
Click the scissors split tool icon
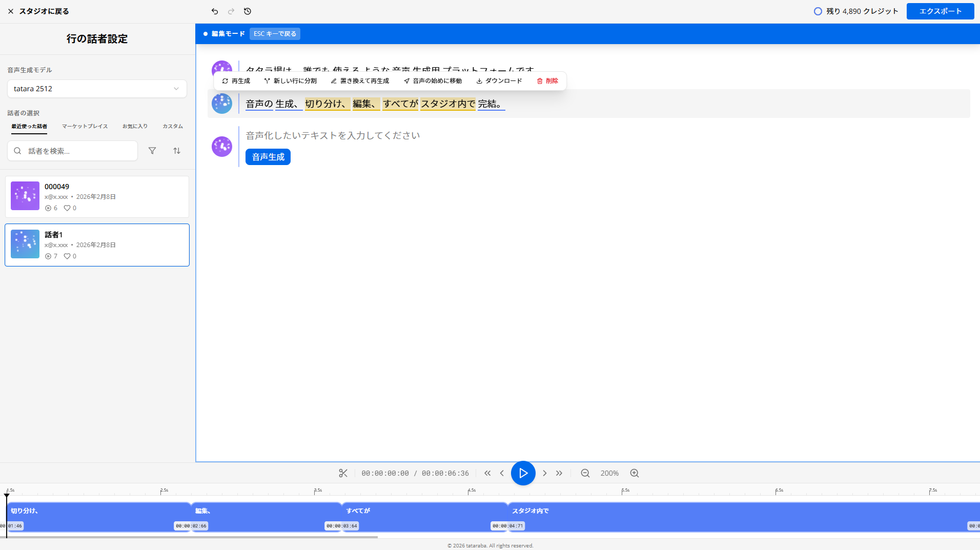pyautogui.click(x=343, y=473)
